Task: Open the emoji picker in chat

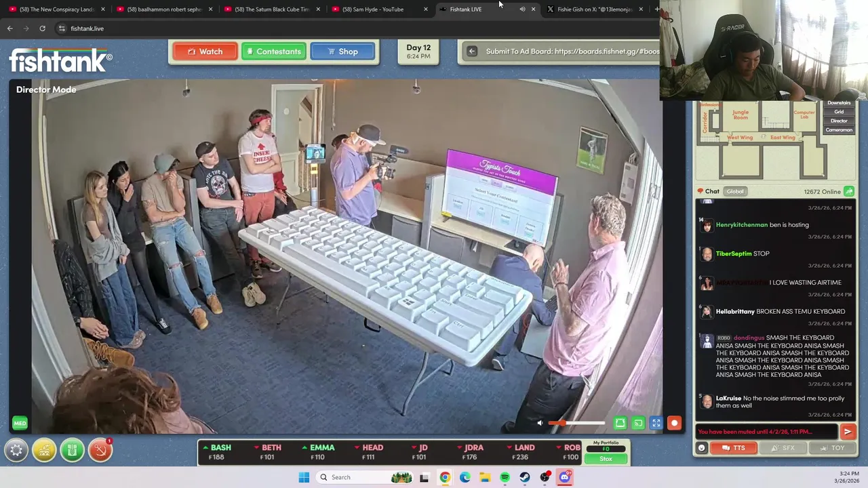Action: 702,448
